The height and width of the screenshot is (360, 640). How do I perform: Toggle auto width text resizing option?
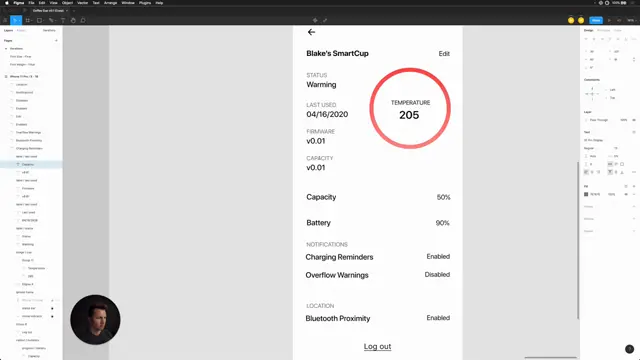coord(610,164)
